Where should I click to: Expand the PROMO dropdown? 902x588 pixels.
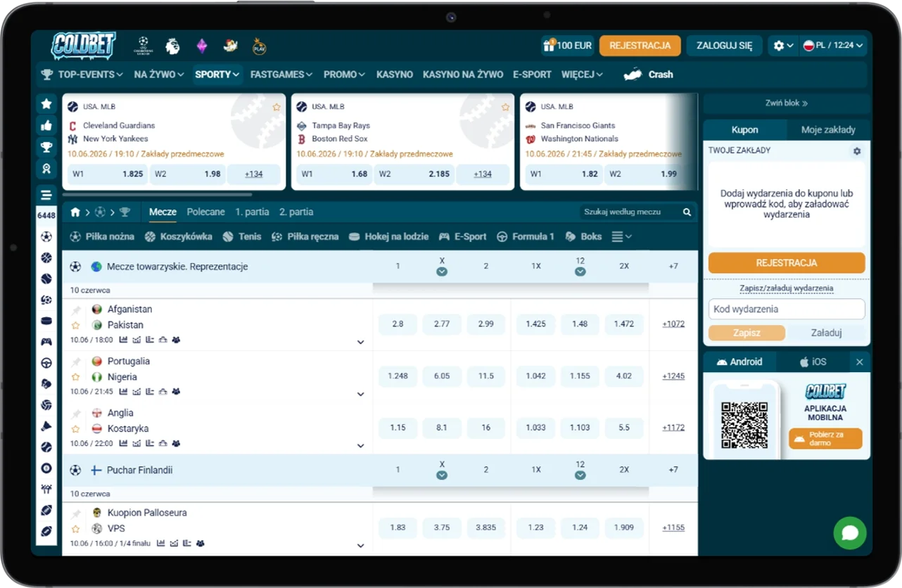pyautogui.click(x=344, y=74)
